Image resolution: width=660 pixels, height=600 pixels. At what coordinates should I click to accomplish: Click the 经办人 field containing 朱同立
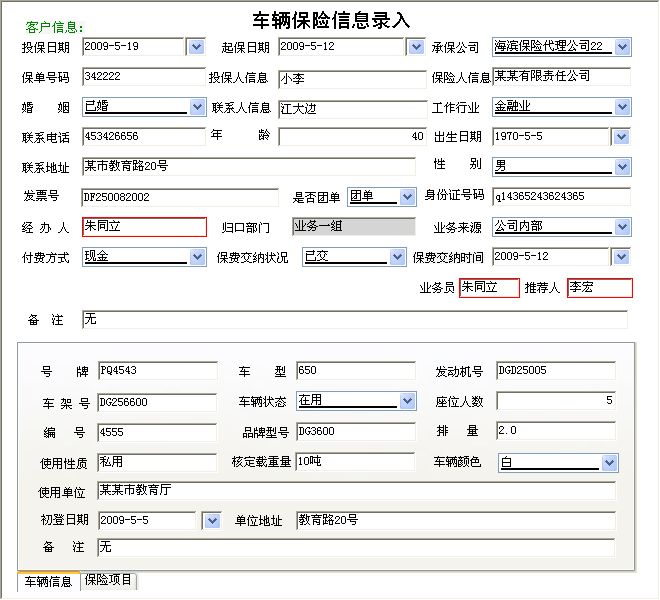point(144,228)
